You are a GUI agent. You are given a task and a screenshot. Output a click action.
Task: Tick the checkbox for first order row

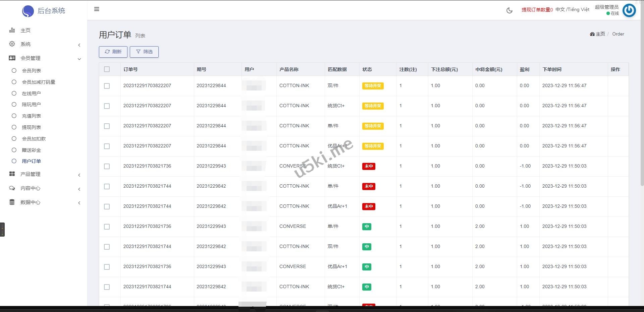pyautogui.click(x=107, y=86)
